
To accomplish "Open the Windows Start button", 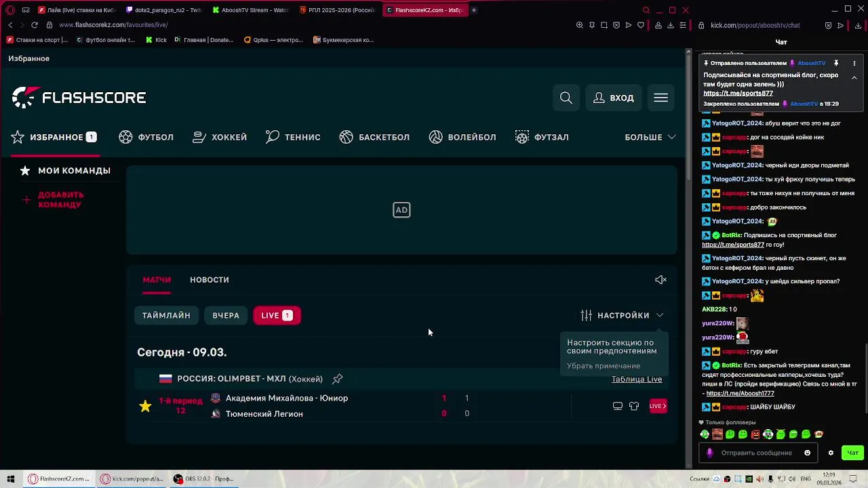I will 10,479.
